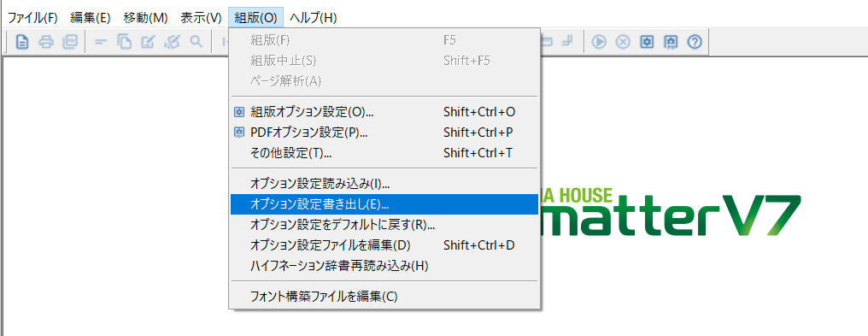
Task: Click the stop formatting X circle icon
Action: (x=624, y=42)
